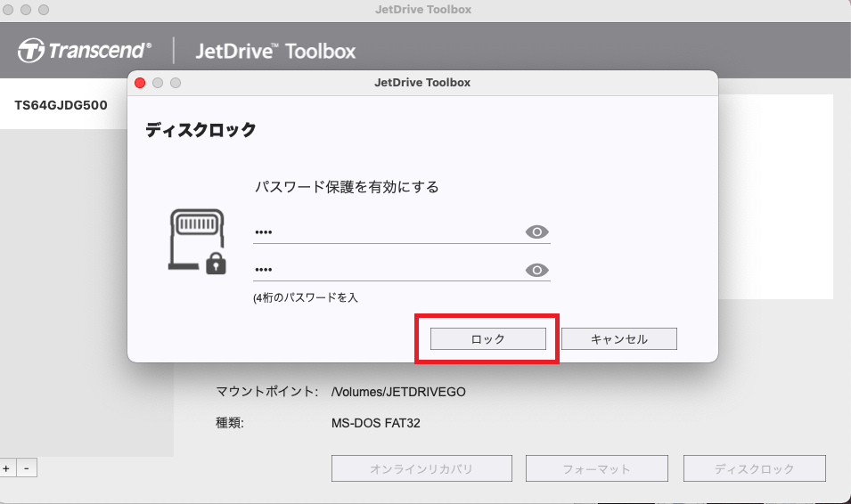This screenshot has height=504, width=851.
Task: Click the オンラインリカバリ button in the main window
Action: tap(421, 468)
